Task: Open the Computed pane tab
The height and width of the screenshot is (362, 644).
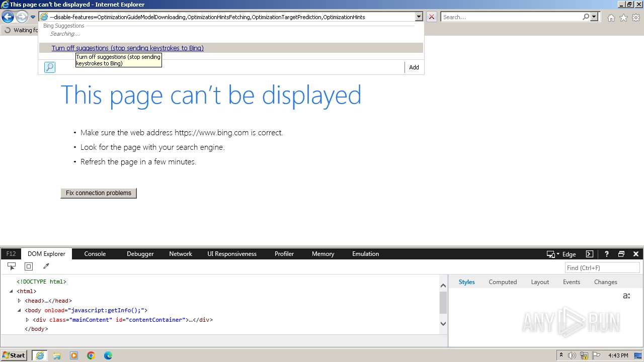Action: (x=503, y=282)
